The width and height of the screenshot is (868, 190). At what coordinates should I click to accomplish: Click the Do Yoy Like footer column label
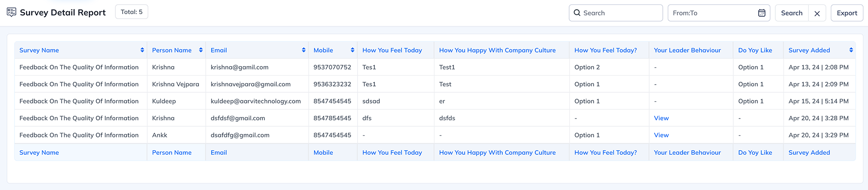point(755,152)
